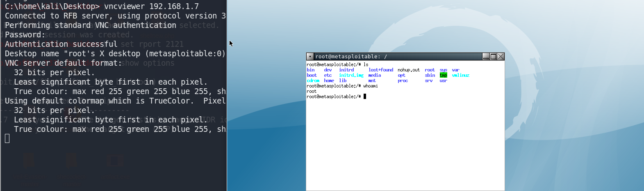Click the home directory name
The height and width of the screenshot is (191, 644).
tap(329, 81)
